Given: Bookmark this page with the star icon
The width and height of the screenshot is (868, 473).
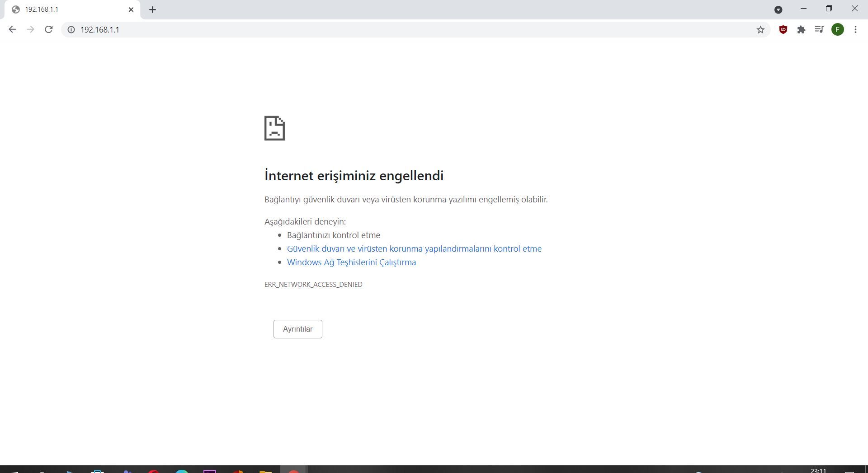Looking at the screenshot, I should [x=760, y=29].
